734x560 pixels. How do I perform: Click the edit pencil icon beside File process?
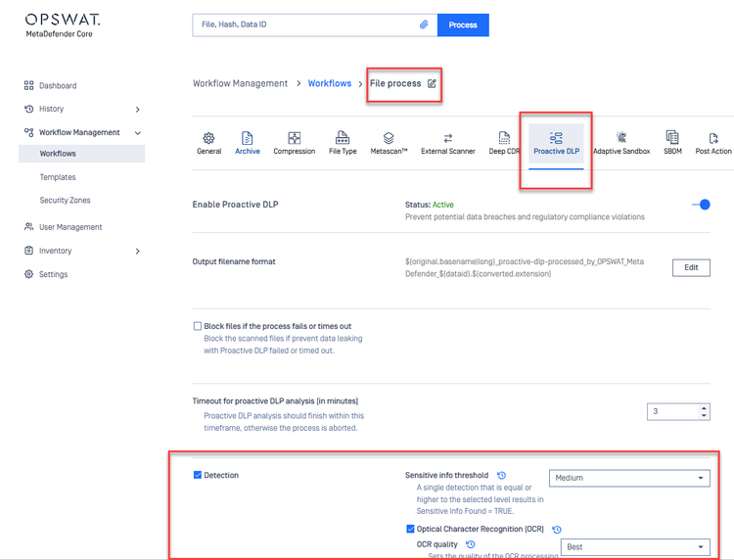click(x=432, y=83)
